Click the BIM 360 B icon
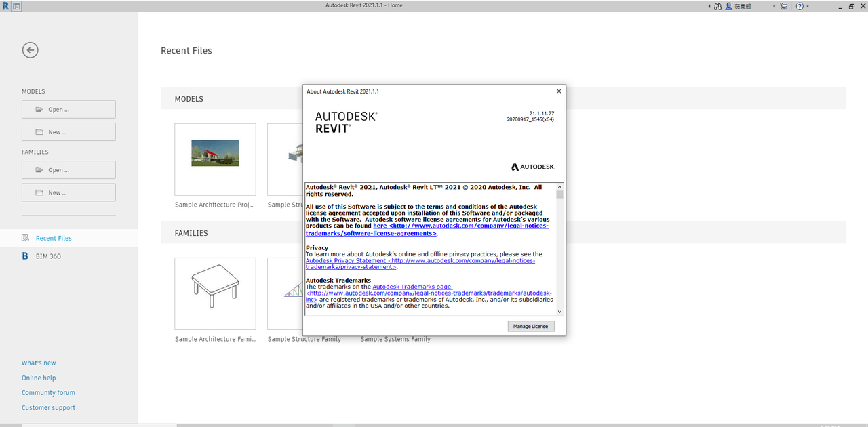 (25, 256)
